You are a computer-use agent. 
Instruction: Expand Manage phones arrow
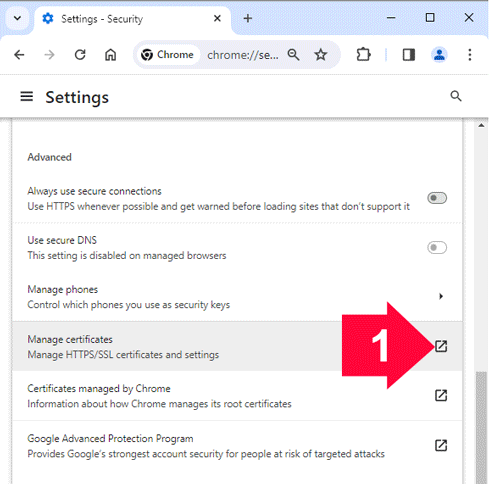click(441, 296)
